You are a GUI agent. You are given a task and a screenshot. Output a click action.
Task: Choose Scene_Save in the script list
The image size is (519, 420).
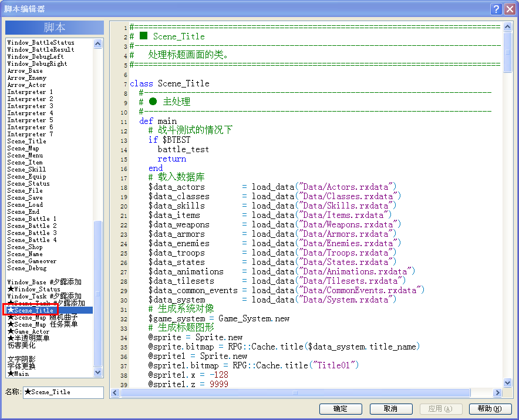point(25,198)
